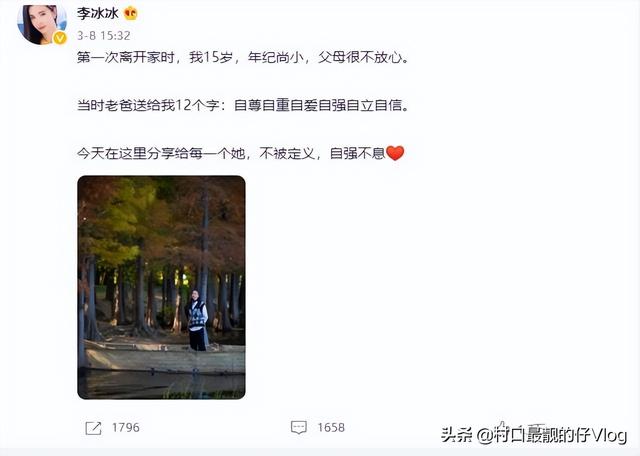The image size is (640, 456).
Task: Select the motto 自尊自重自爱自强自立自信
Action: click(x=318, y=106)
